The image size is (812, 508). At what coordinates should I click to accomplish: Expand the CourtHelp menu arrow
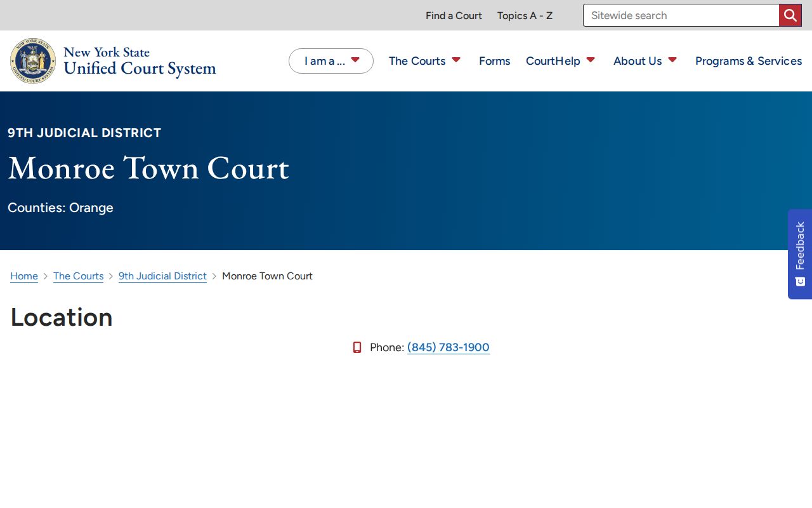[591, 60]
